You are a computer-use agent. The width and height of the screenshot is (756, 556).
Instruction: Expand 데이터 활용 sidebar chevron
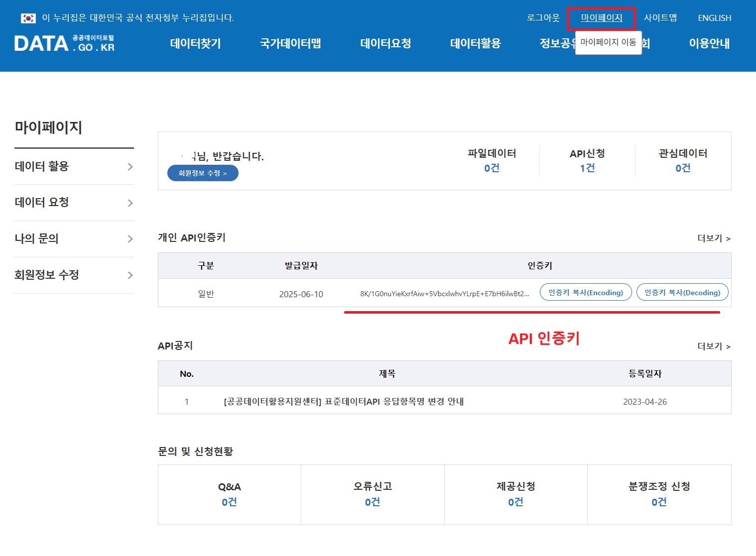coord(130,167)
